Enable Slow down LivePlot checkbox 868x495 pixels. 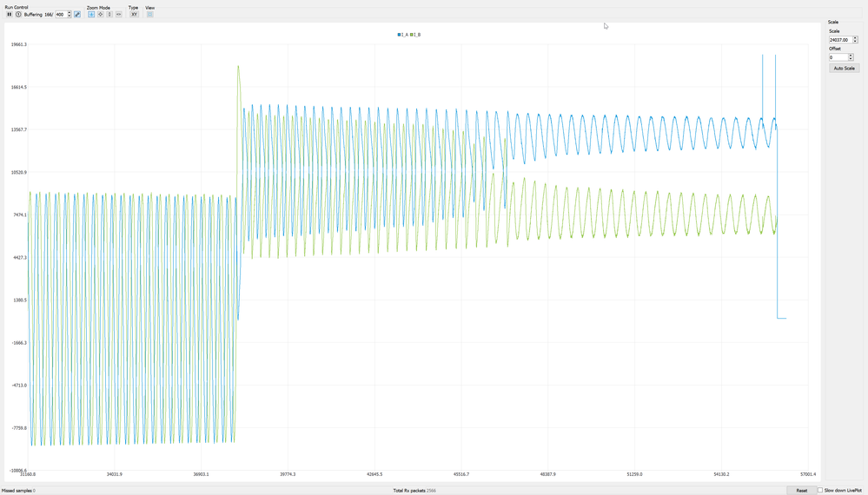coord(820,490)
